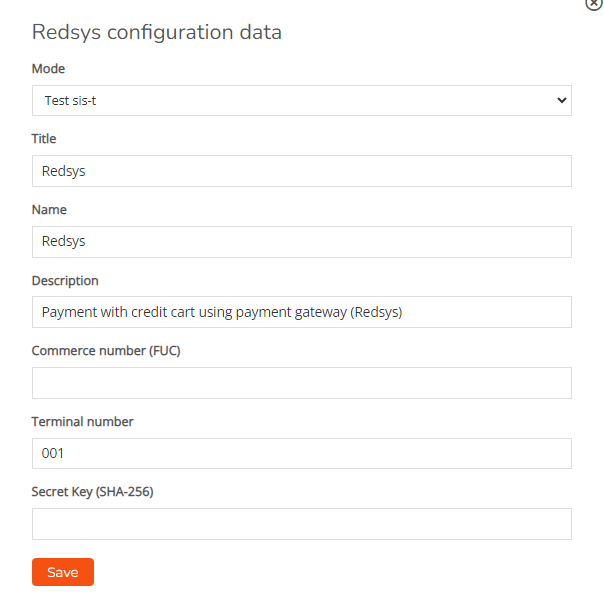Click the Commerce number (FUC) label
The width and height of the screenshot is (604, 613).
pos(106,351)
